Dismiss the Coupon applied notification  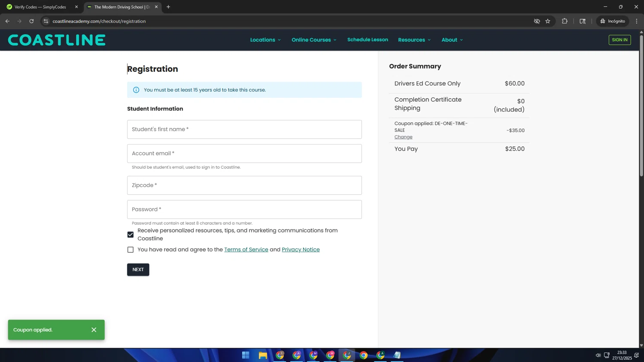point(94,330)
